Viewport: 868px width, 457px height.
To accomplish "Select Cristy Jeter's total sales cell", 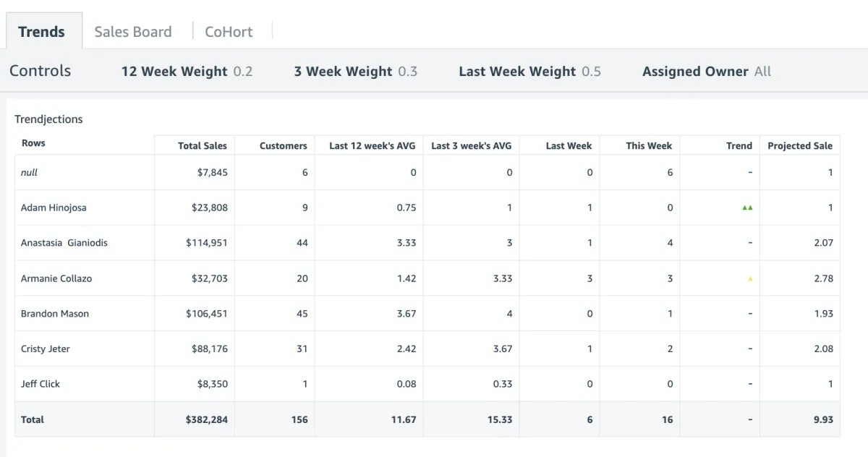I will coord(210,349).
